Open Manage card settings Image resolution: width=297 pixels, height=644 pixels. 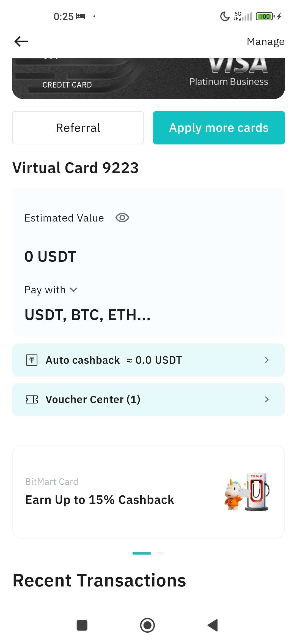tap(265, 42)
